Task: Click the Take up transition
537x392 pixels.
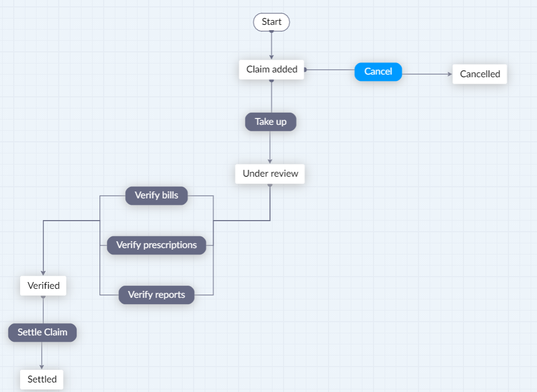Action: coord(270,122)
